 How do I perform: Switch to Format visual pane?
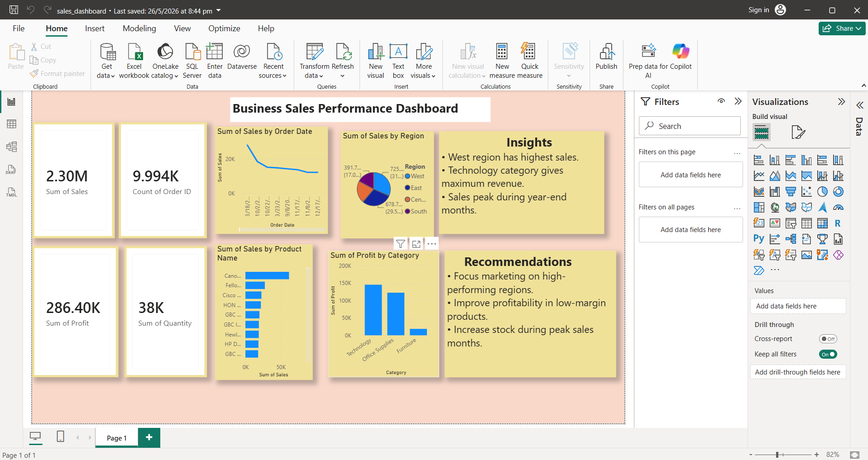(798, 132)
